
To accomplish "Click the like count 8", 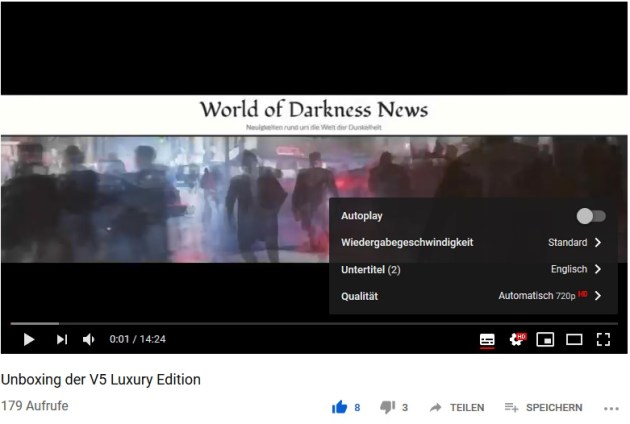I will (x=357, y=408).
